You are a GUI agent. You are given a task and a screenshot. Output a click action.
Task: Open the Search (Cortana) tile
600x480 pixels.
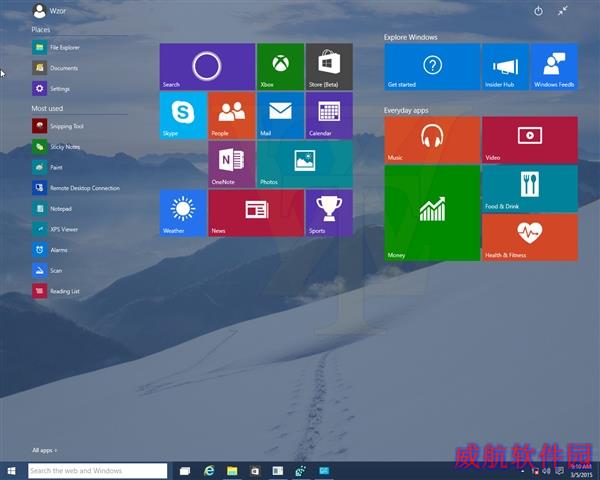tap(207, 67)
